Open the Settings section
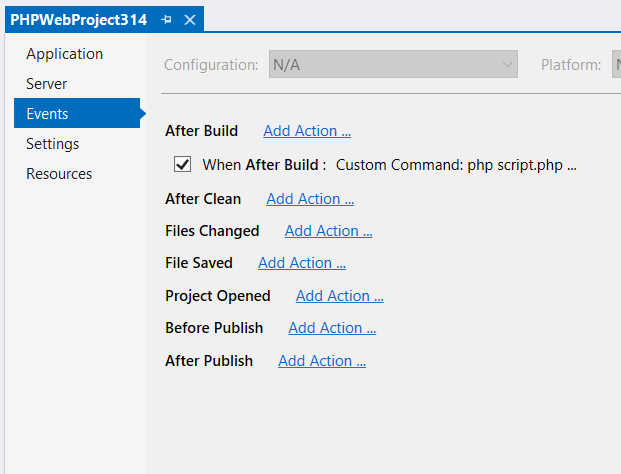Image resolution: width=621 pixels, height=474 pixels. (52, 144)
